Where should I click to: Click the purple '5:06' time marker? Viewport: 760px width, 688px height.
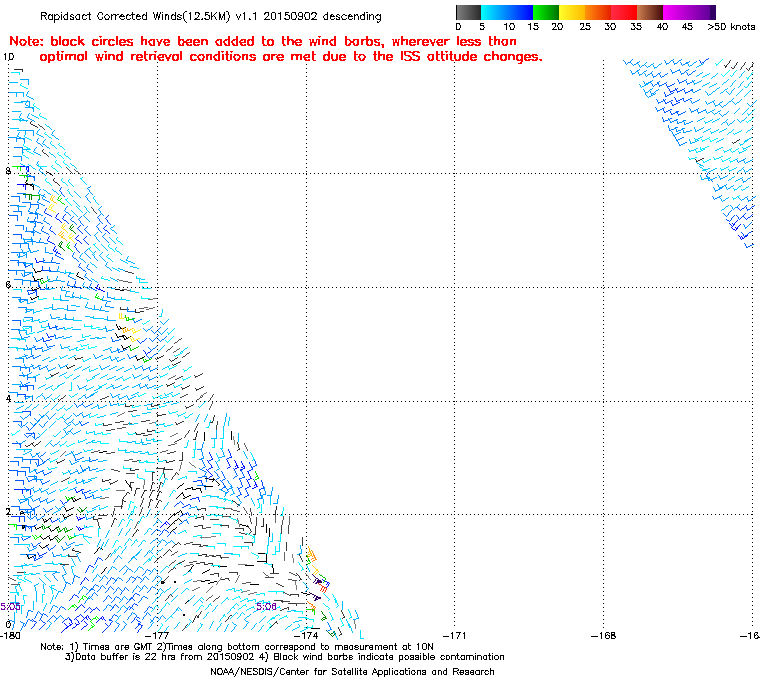point(266,607)
